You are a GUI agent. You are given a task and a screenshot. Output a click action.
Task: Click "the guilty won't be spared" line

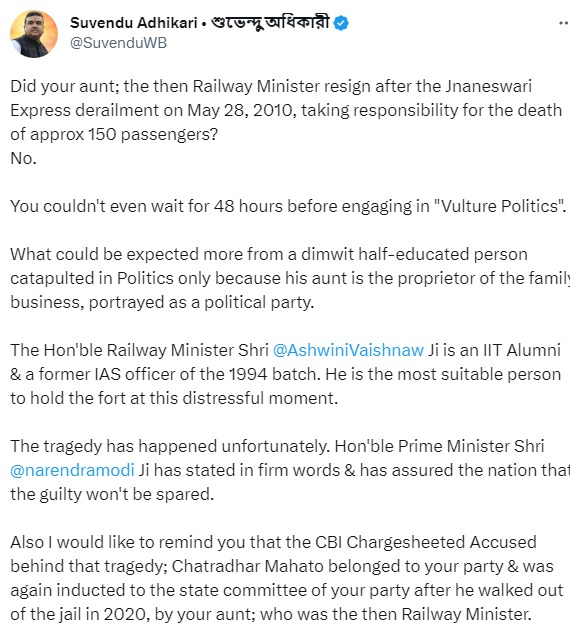(112, 494)
